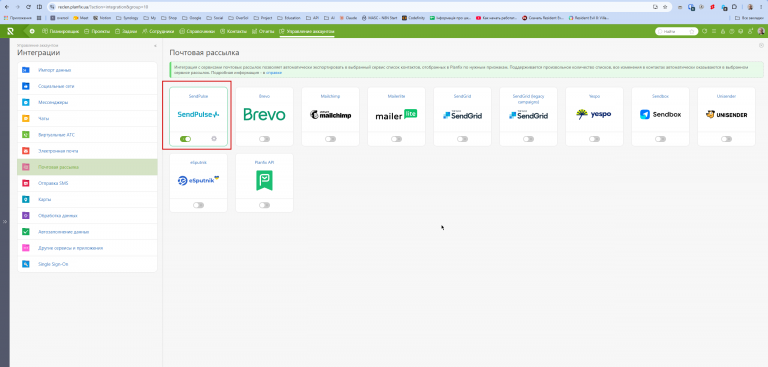Click the eSputnik logo
Viewport: 768px width, 367px height.
coord(198,180)
